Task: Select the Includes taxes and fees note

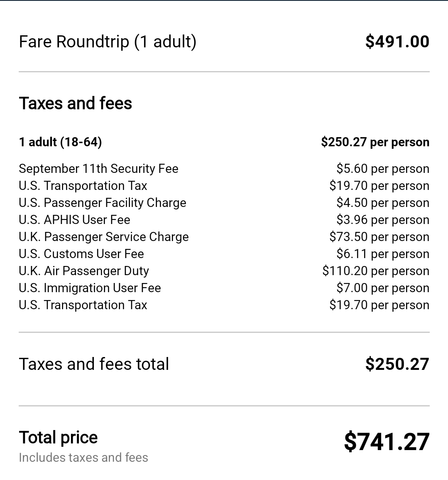Action: (83, 458)
